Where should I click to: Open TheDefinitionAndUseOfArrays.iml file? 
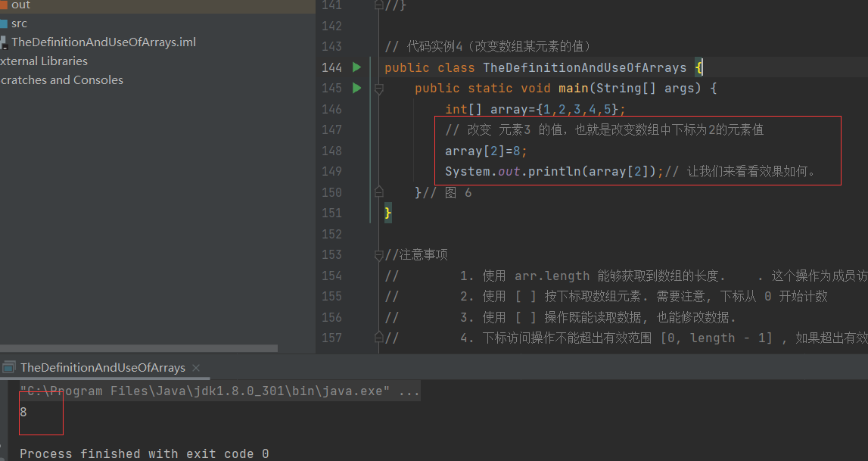(x=104, y=42)
